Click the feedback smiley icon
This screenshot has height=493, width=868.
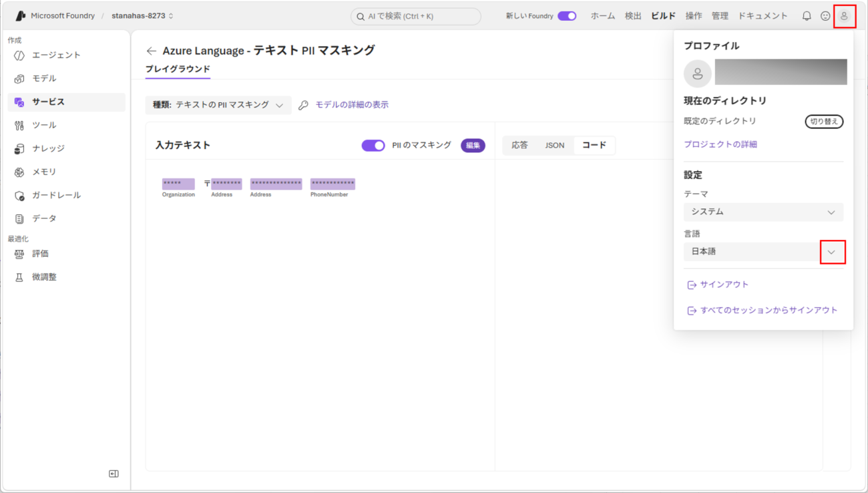pos(825,16)
